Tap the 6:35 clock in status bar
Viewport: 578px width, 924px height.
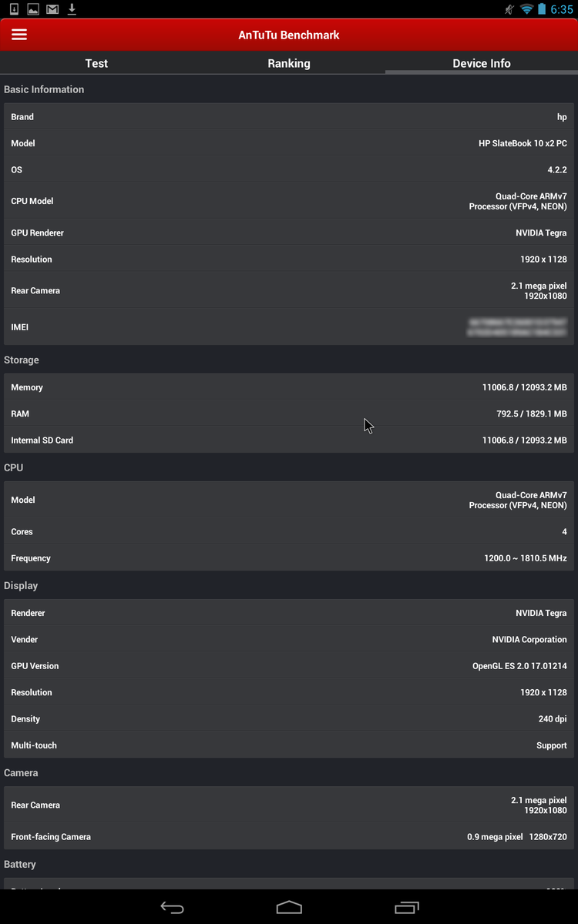pyautogui.click(x=562, y=9)
